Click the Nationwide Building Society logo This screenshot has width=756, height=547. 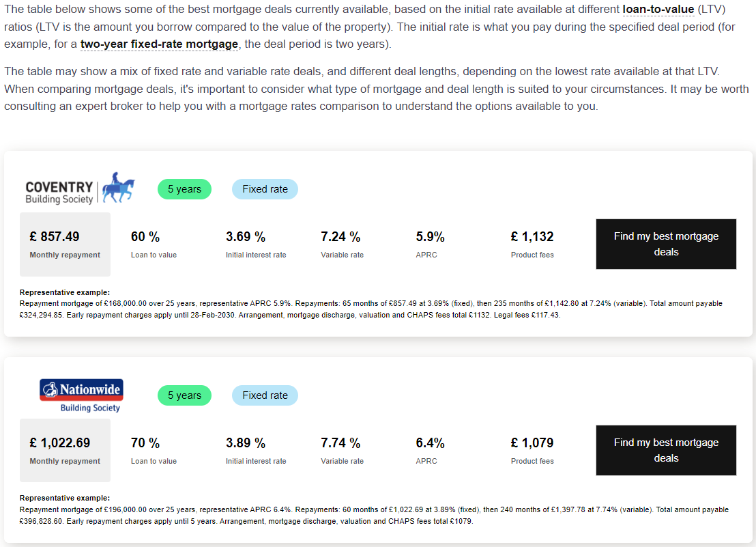point(81,395)
